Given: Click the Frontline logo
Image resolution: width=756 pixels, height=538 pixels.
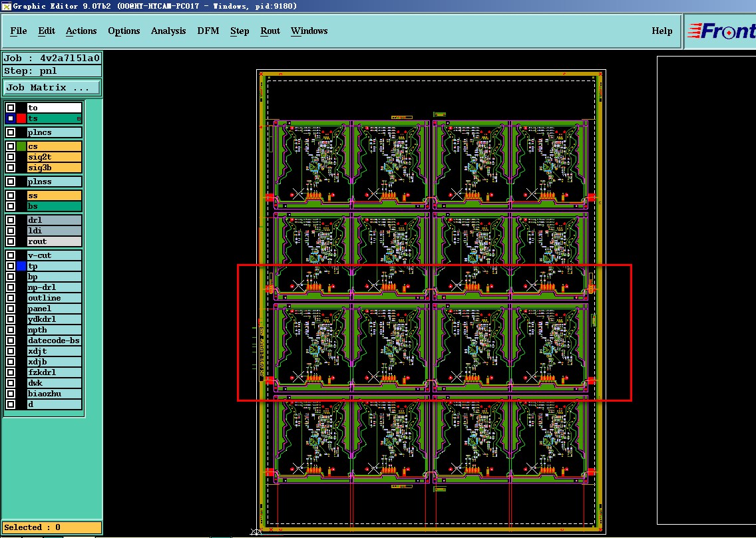Looking at the screenshot, I should (x=721, y=31).
